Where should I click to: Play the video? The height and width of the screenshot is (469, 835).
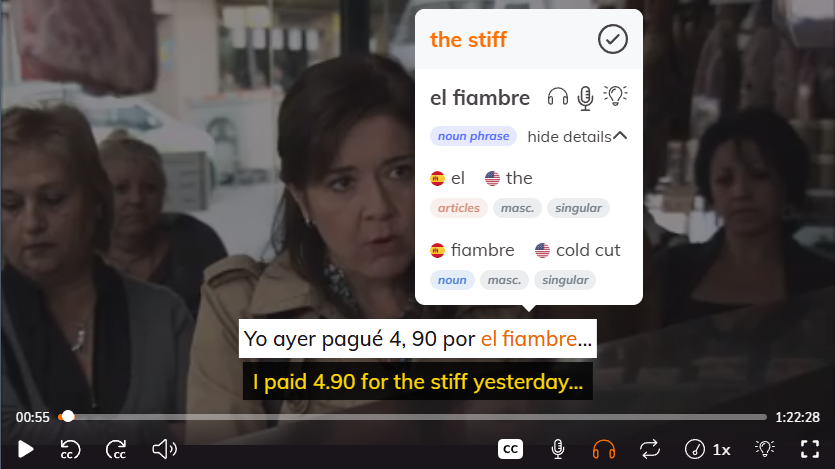25,449
